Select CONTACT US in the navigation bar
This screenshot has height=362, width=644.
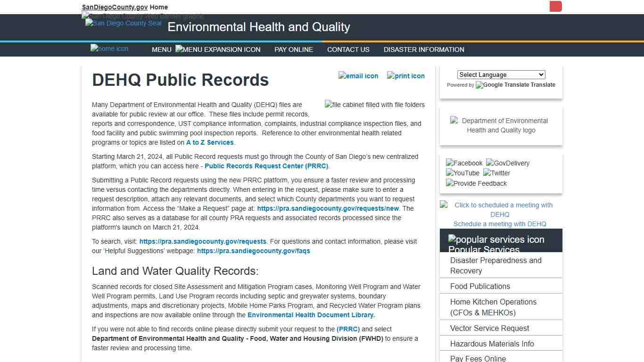(x=348, y=49)
